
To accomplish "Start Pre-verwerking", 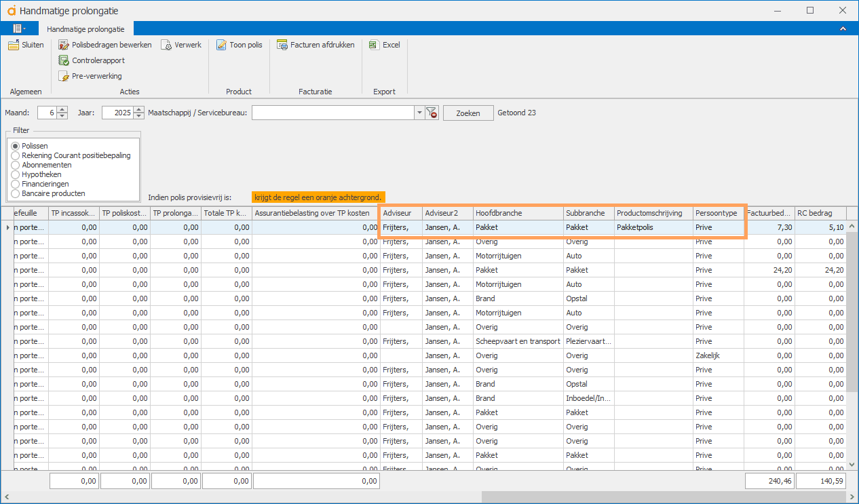I will point(90,76).
